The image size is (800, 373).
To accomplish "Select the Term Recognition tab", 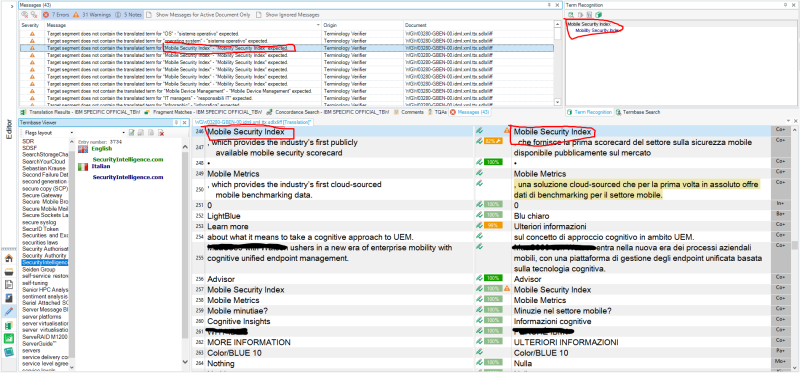I will [590, 112].
